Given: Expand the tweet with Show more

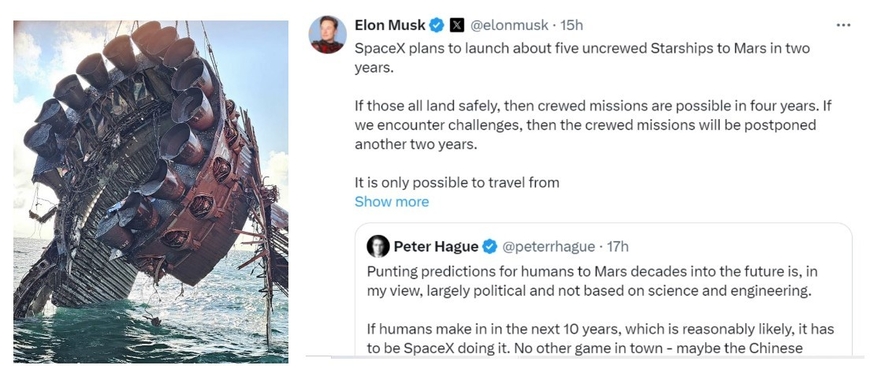Looking at the screenshot, I should (392, 201).
